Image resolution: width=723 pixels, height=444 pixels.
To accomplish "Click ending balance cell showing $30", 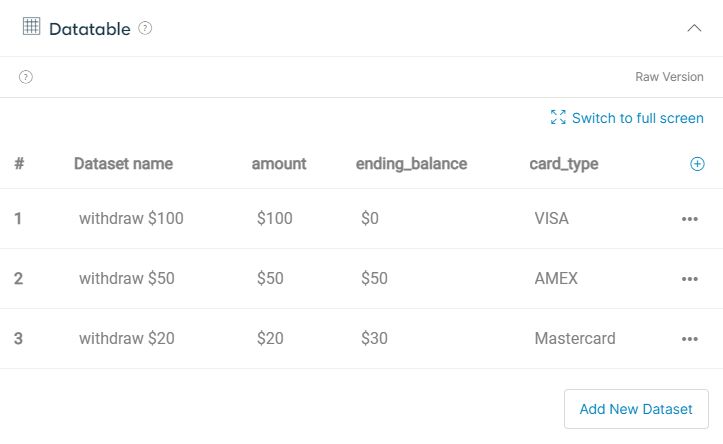I will coord(374,338).
